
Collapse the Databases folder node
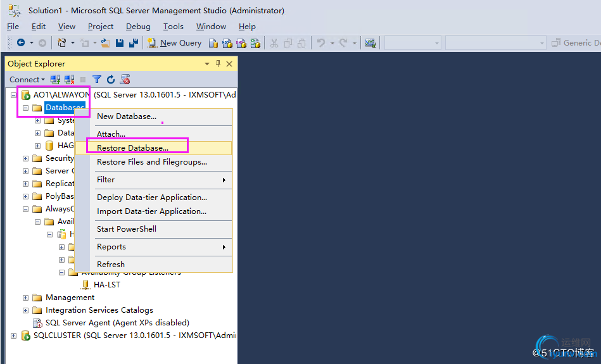pyautogui.click(x=26, y=108)
